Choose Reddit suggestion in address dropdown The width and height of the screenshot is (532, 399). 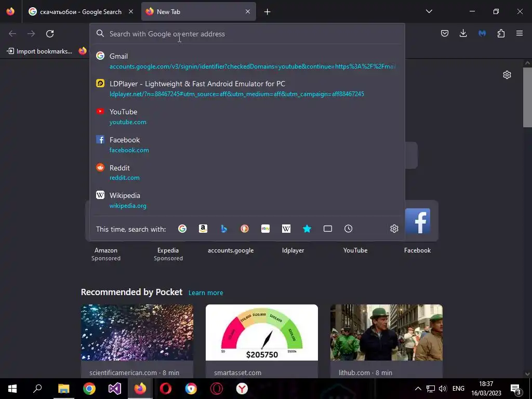point(247,172)
